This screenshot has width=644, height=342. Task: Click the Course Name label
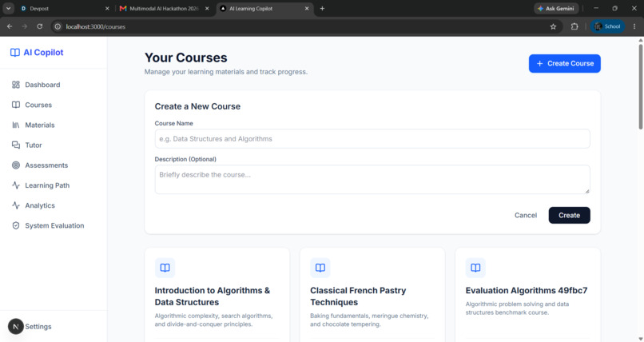pyautogui.click(x=173, y=123)
